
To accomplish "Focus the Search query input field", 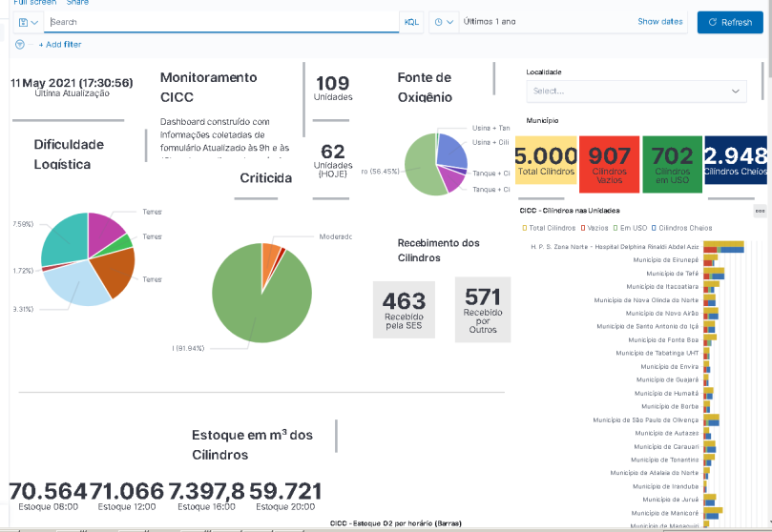I will 221,22.
